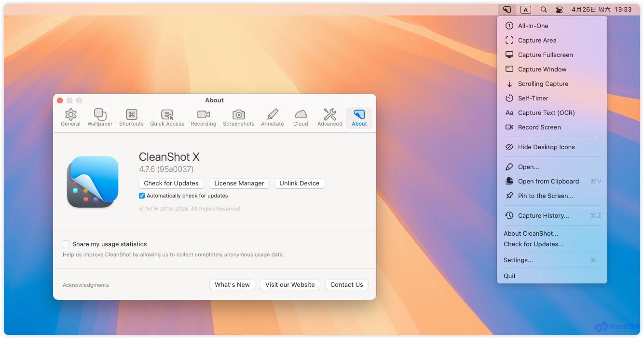The height and width of the screenshot is (339, 644).
Task: Switch to the Annotate tab
Action: click(272, 117)
